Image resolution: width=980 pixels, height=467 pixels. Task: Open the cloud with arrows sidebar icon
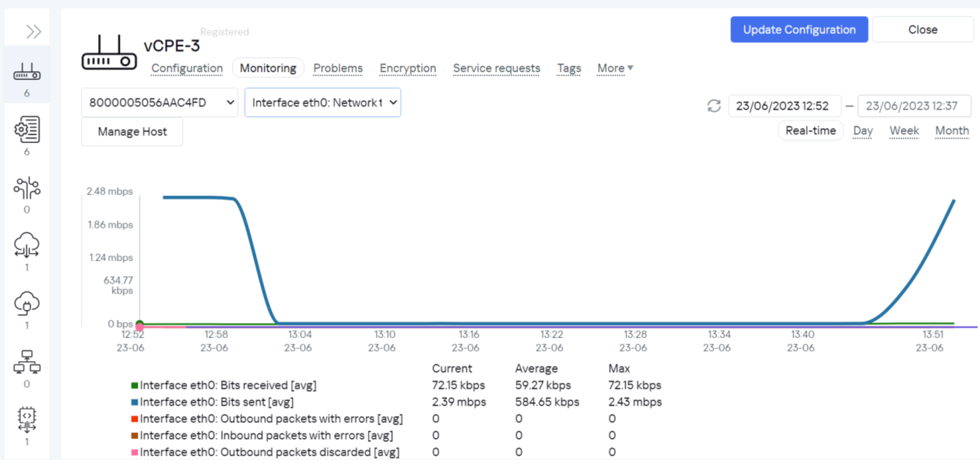coord(27,246)
